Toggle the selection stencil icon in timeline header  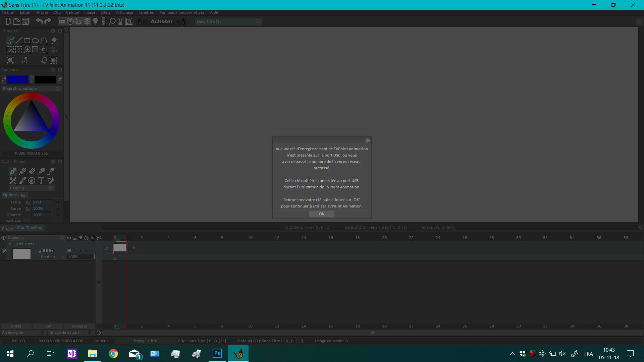[x=92, y=238]
